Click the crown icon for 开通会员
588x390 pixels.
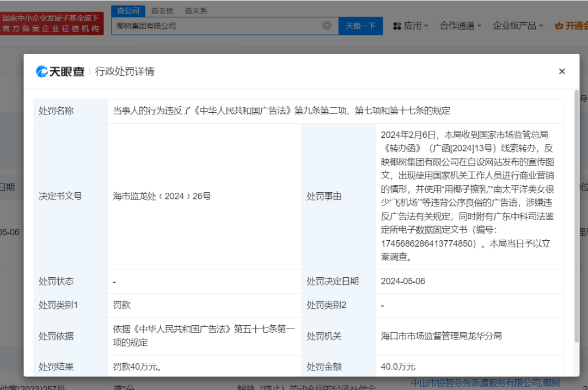(559, 26)
